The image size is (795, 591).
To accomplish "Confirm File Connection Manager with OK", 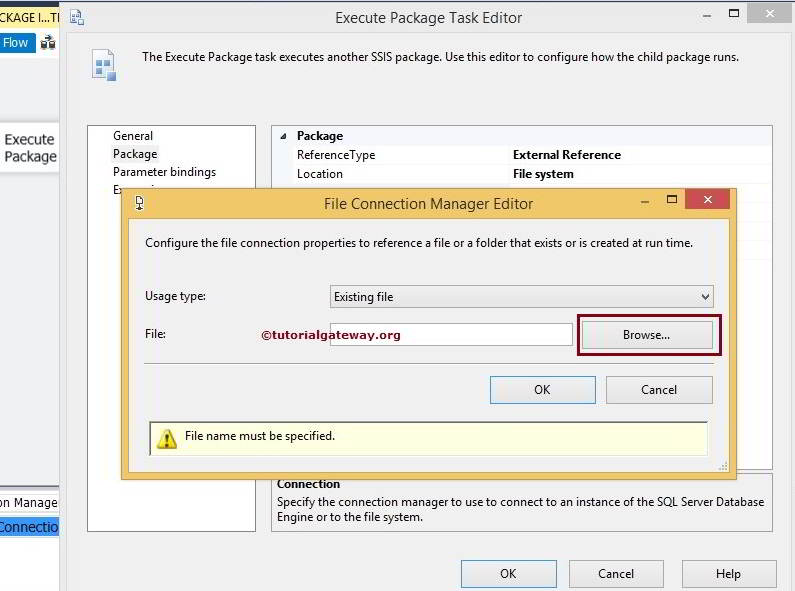I will 542,390.
